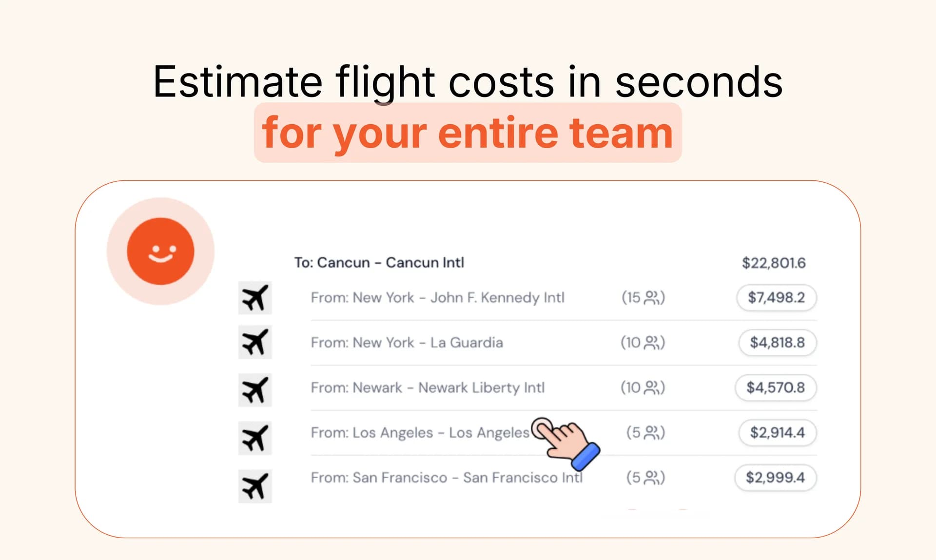Viewport: 936px width, 560px height.
Task: Click the airplane icon beside San Francisco Intl
Action: click(255, 486)
